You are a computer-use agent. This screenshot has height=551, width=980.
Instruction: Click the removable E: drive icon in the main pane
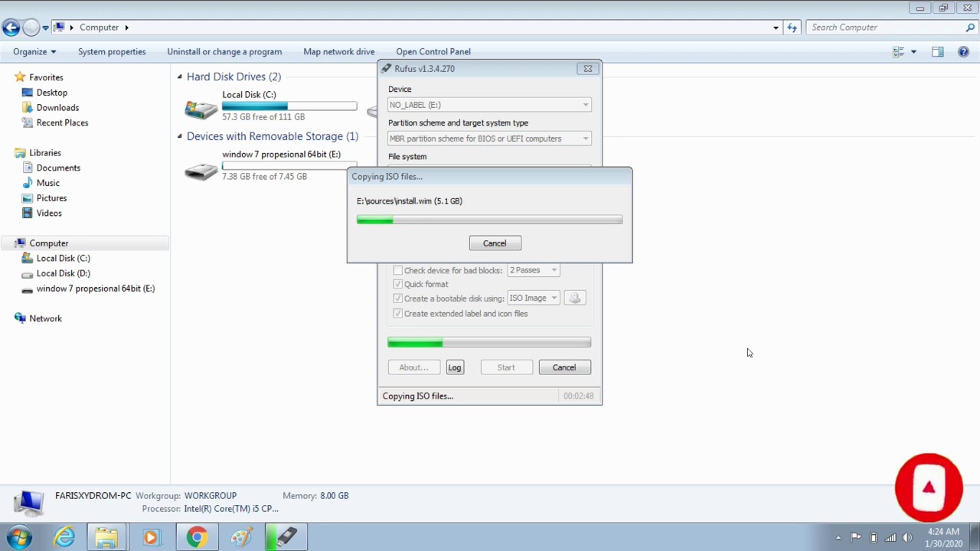(x=201, y=171)
